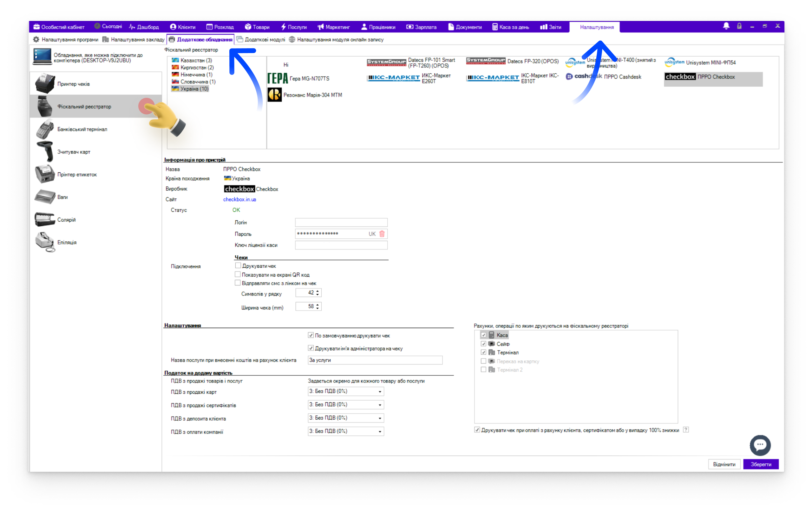
Task: Select Киргизстан (2) in country list
Action: [193, 67]
